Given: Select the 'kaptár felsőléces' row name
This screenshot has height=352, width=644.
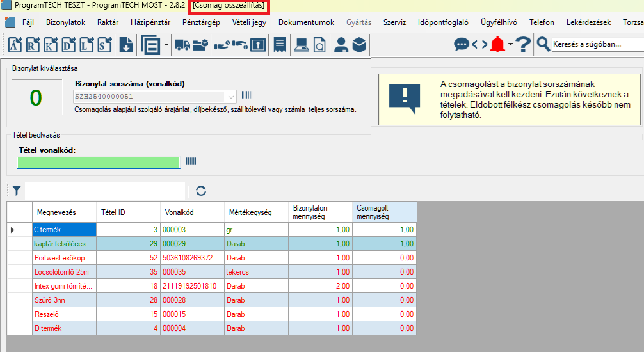Looking at the screenshot, I should pos(64,244).
